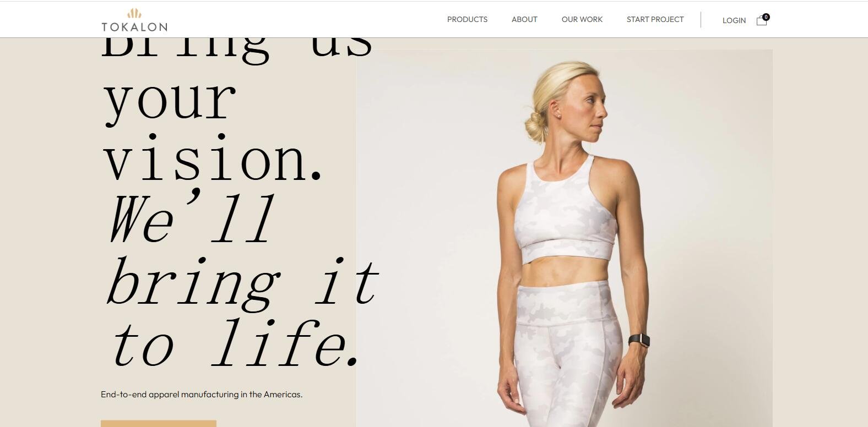Screen dimensions: 868x427
Task: Click the italic 'We'll bring it' text
Action: point(242,249)
